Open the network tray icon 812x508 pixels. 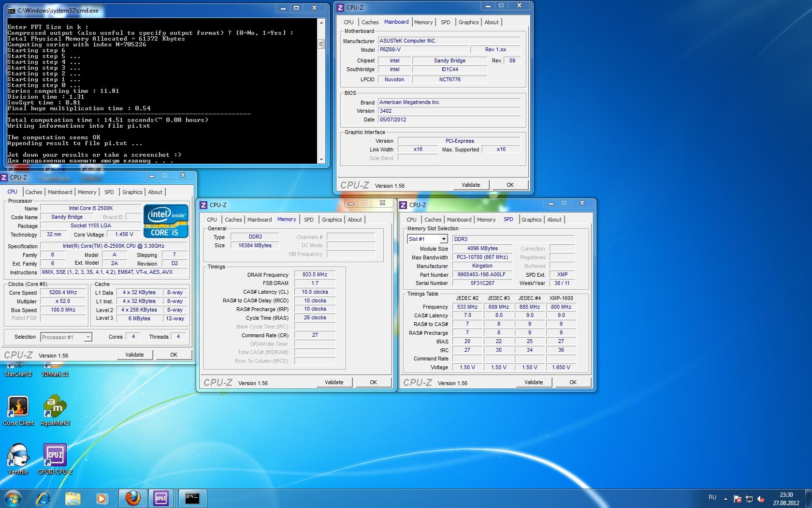pyautogui.click(x=749, y=498)
